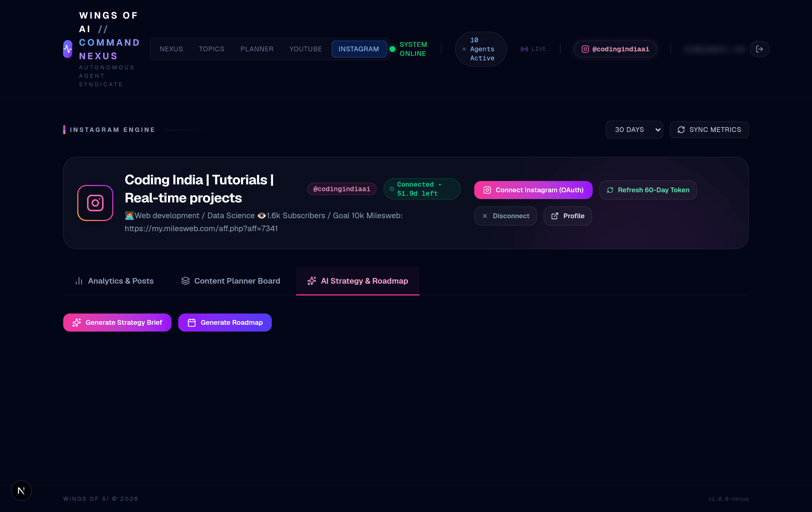Open the 30 Days range dropdown
Screen dimensions: 812x512
click(634, 130)
